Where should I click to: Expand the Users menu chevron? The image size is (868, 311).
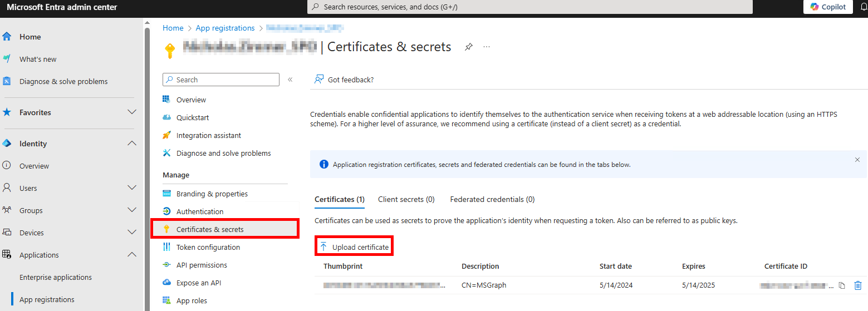132,188
